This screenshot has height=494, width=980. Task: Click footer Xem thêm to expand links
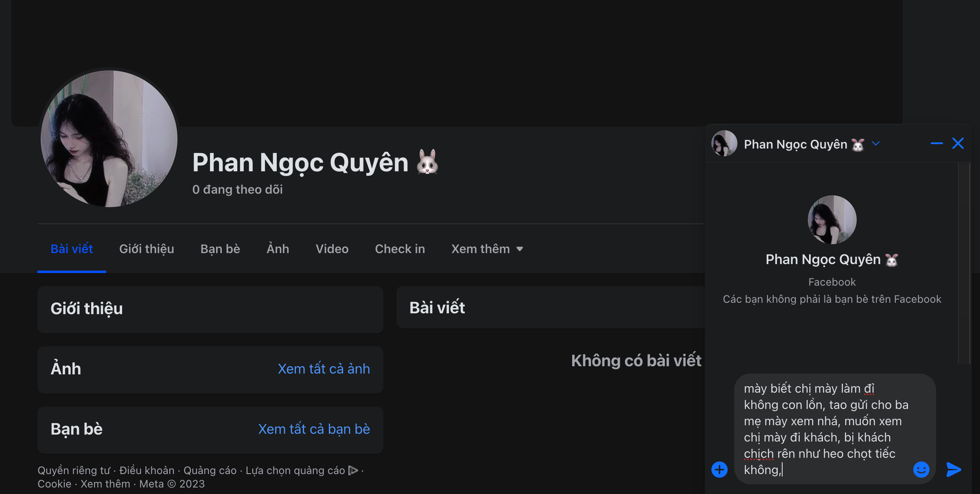click(105, 484)
